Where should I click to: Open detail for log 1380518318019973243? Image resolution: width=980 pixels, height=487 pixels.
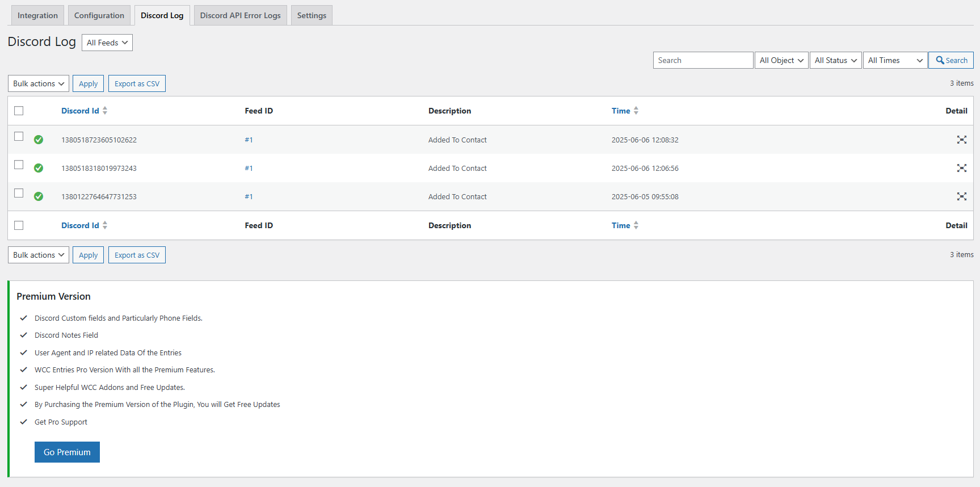(961, 168)
